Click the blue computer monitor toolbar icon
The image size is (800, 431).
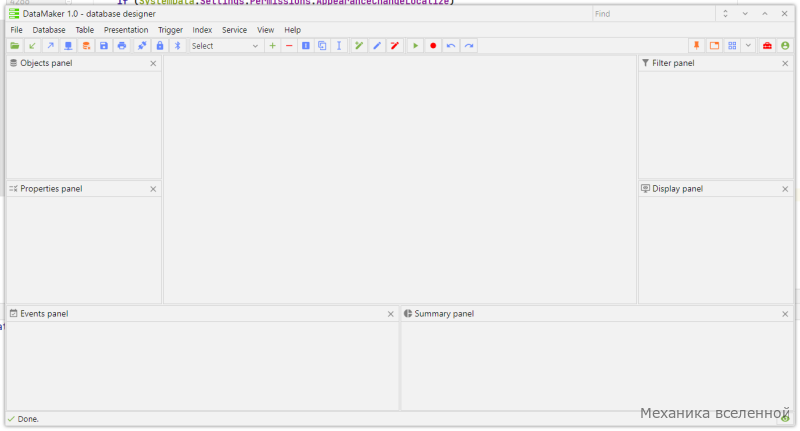(68, 46)
